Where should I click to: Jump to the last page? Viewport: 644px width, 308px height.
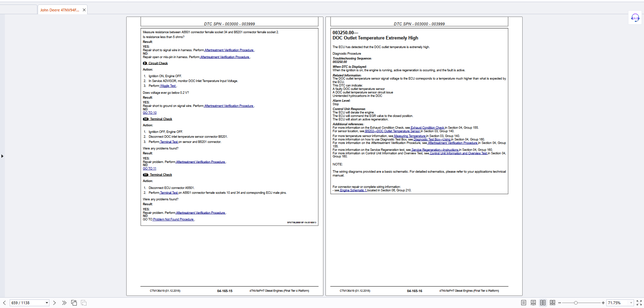click(x=64, y=303)
